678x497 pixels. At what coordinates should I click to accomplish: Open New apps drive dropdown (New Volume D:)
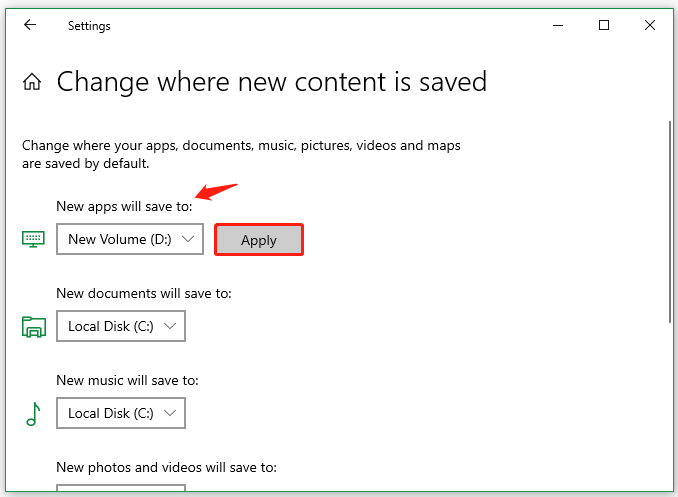click(x=130, y=239)
